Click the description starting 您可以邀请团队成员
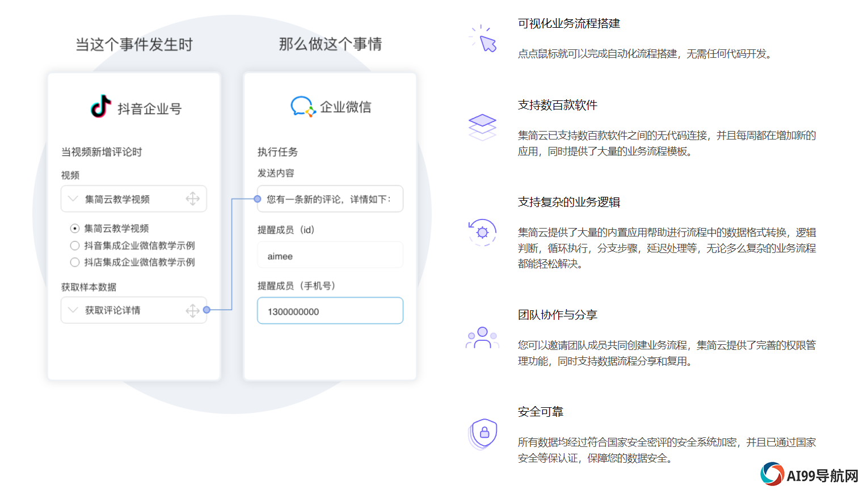This screenshot has width=868, height=494. pyautogui.click(x=667, y=353)
